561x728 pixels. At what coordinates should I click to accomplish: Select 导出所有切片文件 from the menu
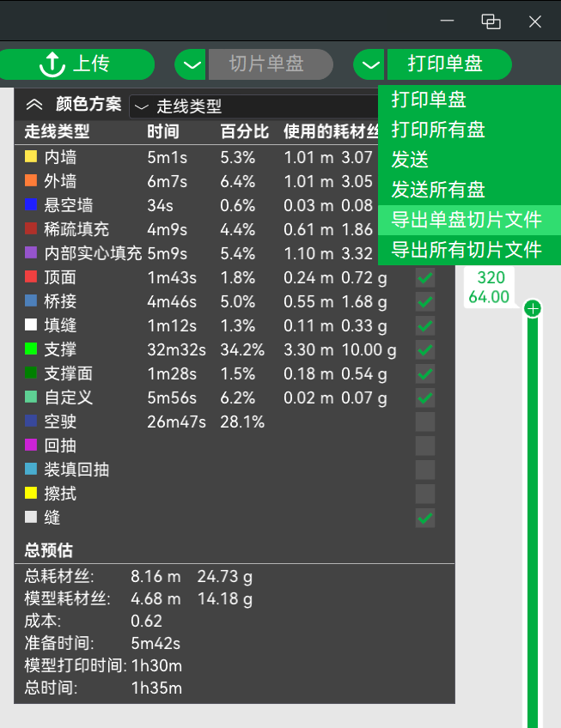[467, 250]
